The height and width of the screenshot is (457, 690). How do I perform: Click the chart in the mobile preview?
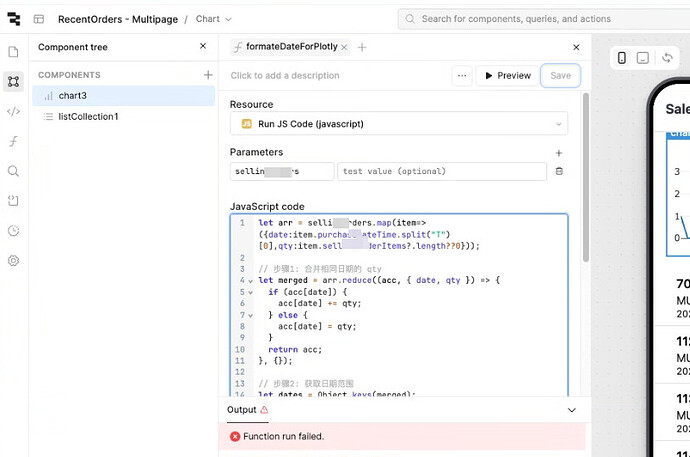point(678,194)
